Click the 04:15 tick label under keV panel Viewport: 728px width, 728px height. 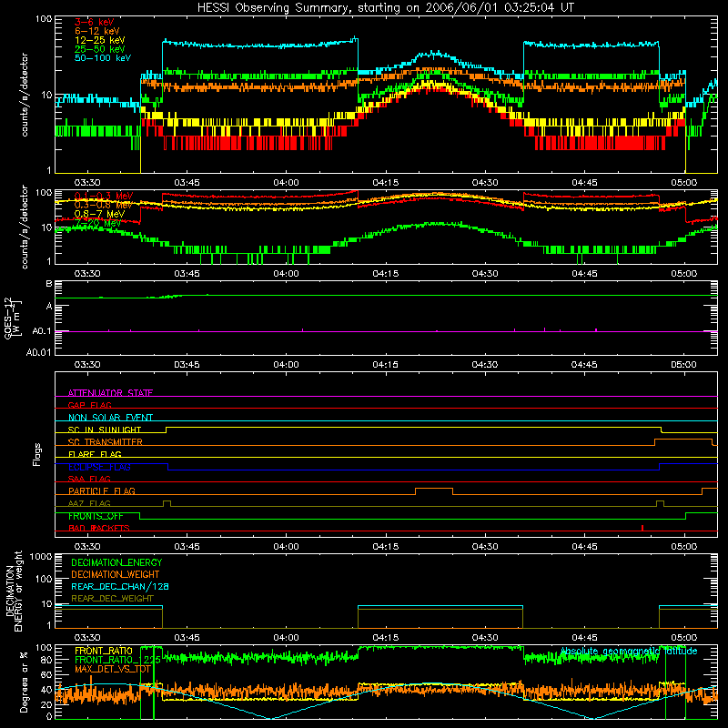pyautogui.click(x=385, y=183)
